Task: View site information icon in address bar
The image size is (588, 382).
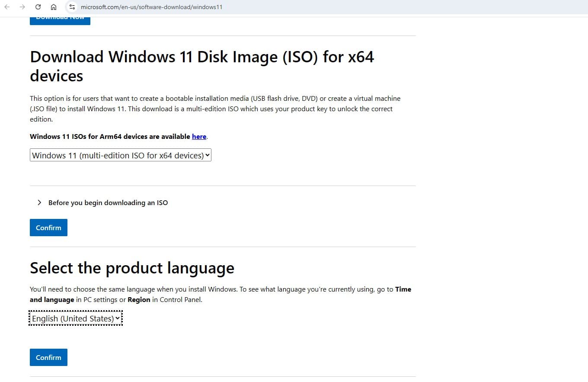Action: point(72,7)
